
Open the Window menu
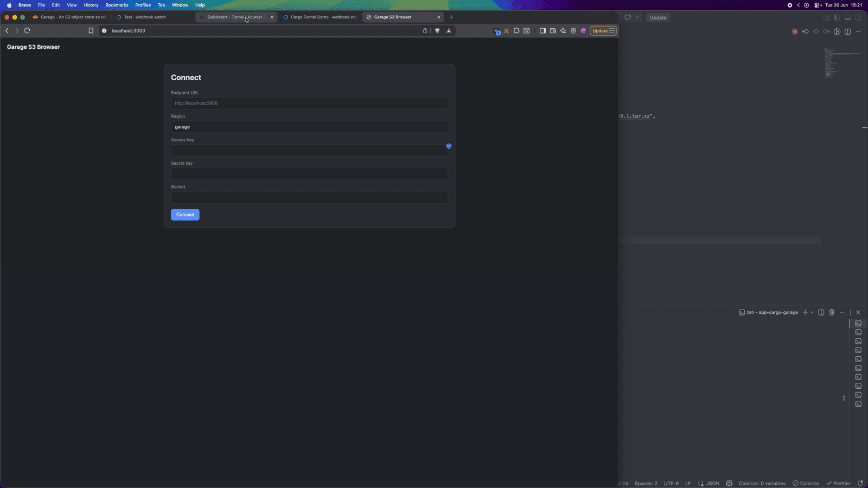coord(180,5)
